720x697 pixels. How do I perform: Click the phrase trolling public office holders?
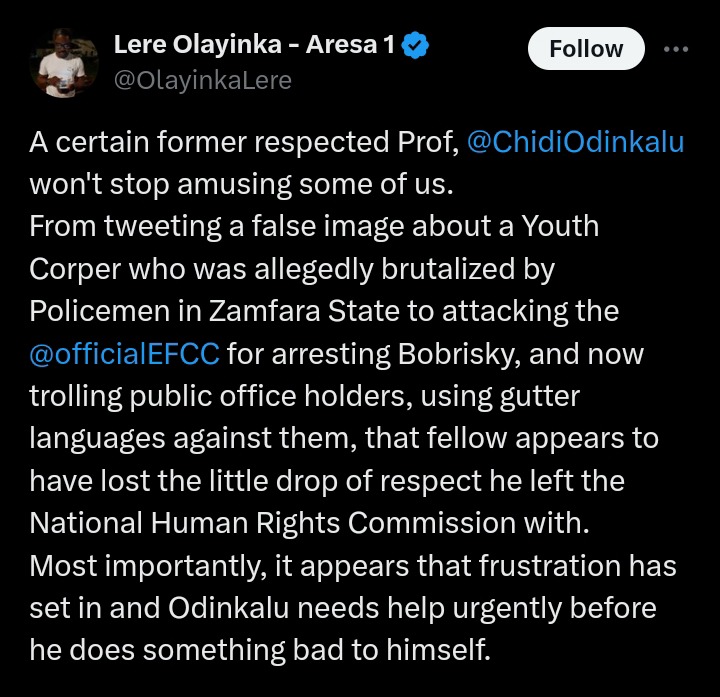click(x=220, y=396)
